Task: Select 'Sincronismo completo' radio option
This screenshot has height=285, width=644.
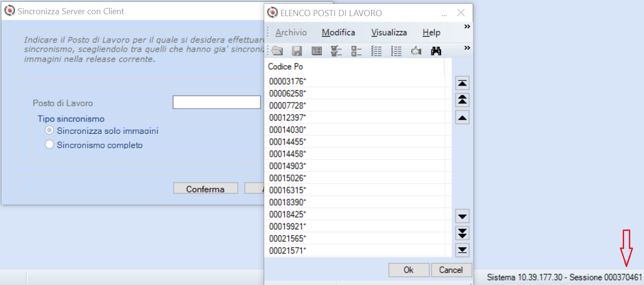Action: 49,145
